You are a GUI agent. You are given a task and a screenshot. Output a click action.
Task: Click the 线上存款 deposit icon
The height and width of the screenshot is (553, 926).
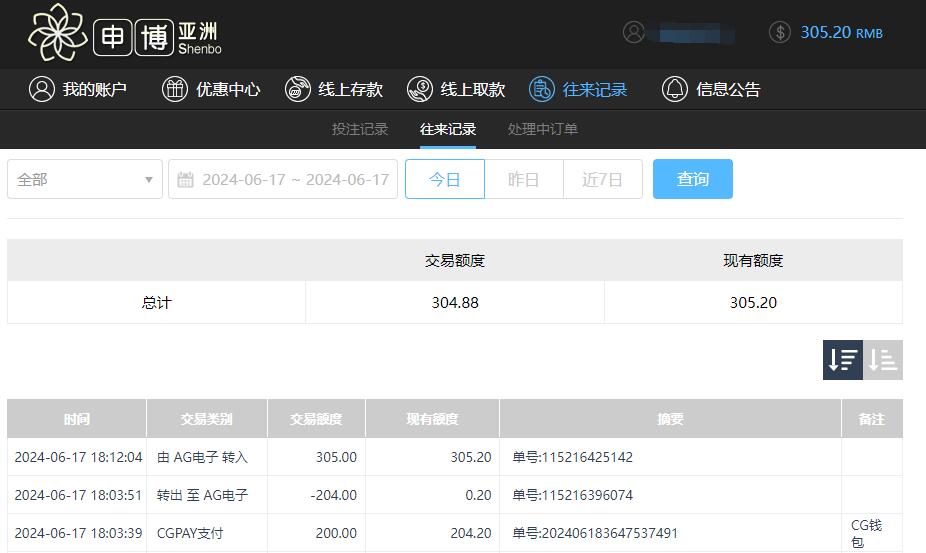coord(298,89)
